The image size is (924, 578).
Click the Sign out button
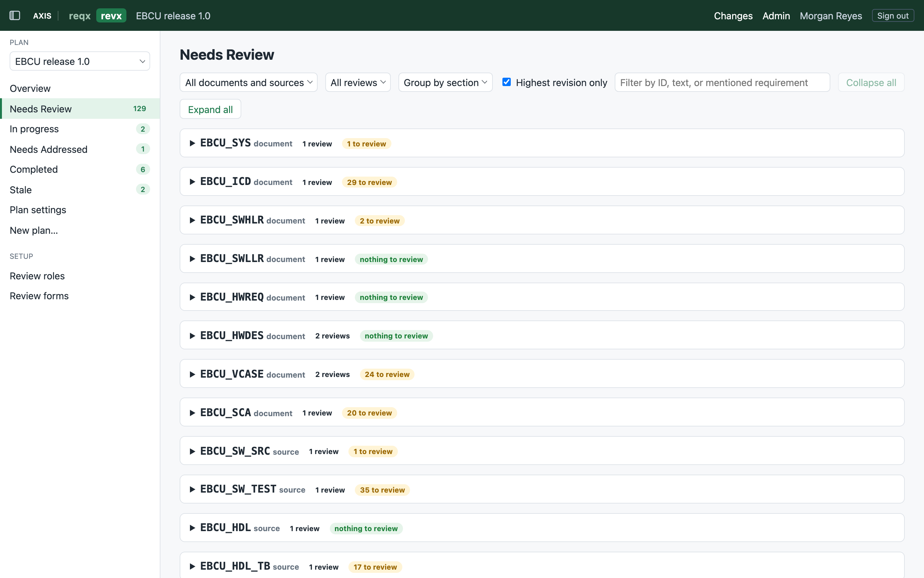click(x=893, y=16)
